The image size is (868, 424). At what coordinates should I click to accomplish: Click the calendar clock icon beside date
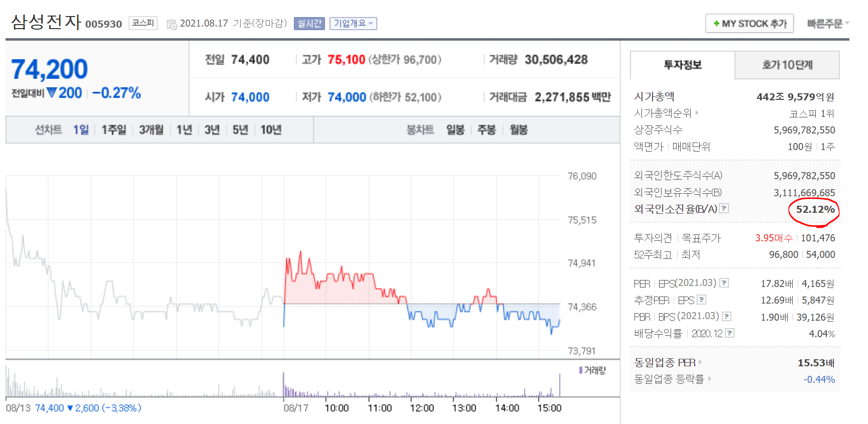[172, 24]
